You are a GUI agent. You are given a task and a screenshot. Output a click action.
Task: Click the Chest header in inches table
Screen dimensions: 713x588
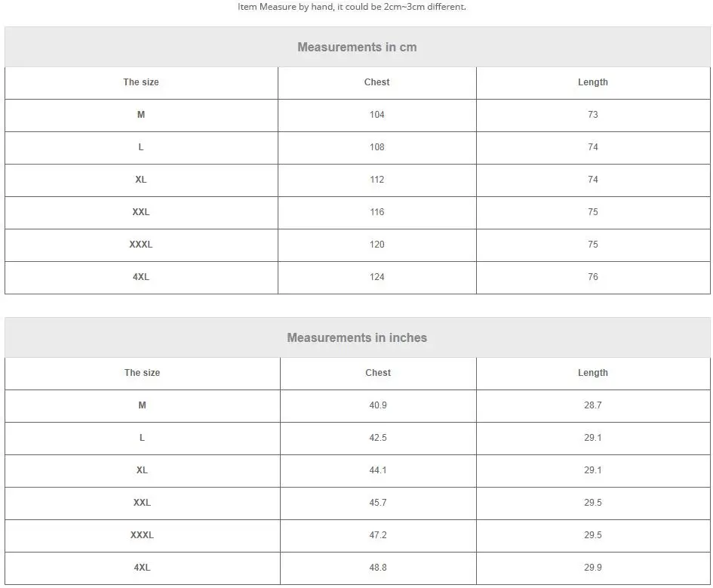378,373
